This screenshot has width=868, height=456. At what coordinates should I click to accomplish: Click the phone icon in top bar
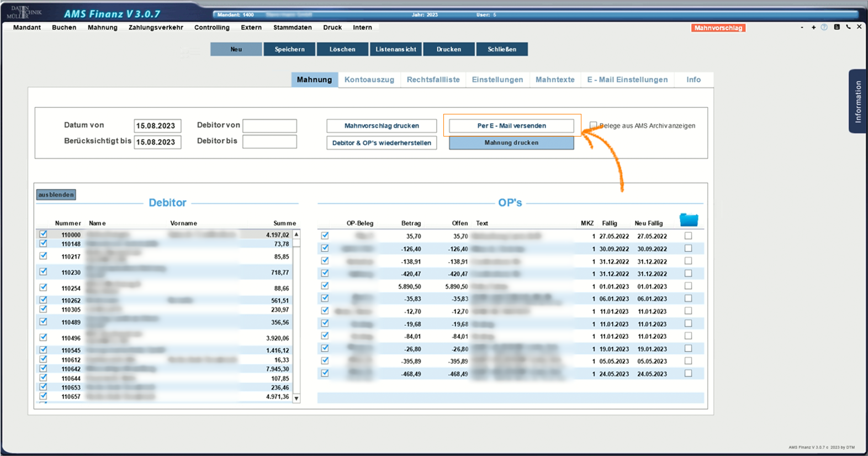(848, 27)
